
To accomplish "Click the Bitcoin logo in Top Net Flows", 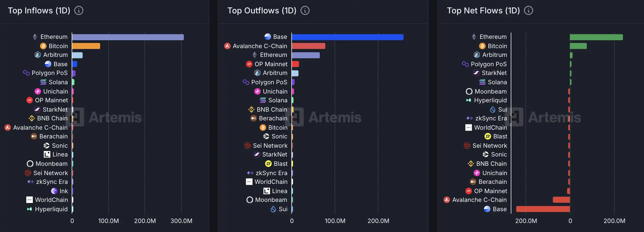I will click(x=482, y=46).
